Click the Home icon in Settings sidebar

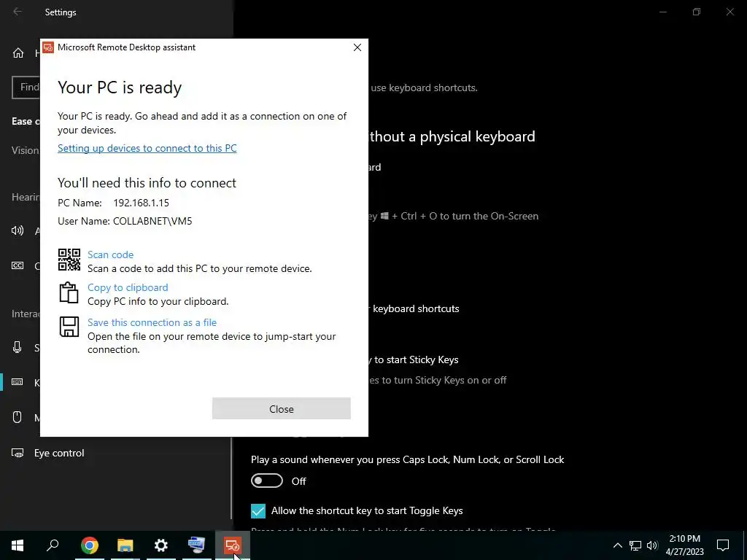tap(18, 52)
